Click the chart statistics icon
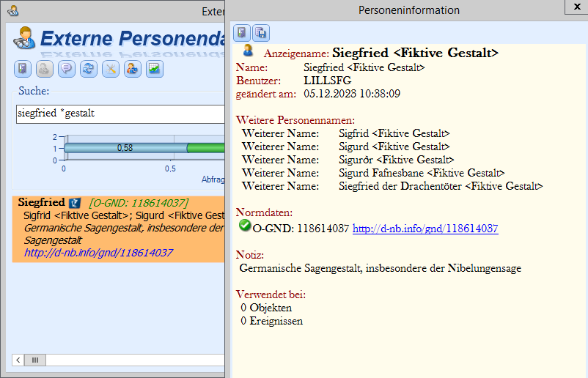Image resolution: width=588 pixels, height=378 pixels. tap(155, 69)
